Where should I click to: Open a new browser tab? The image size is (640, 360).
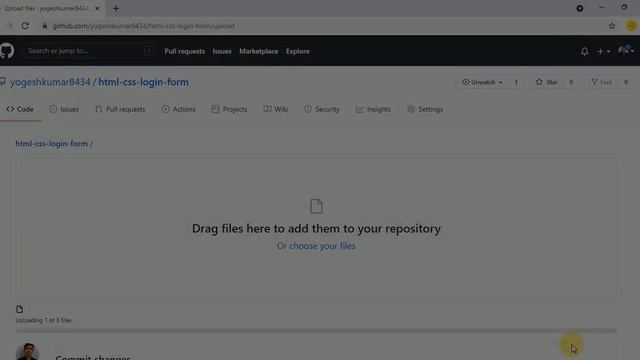tap(116, 8)
